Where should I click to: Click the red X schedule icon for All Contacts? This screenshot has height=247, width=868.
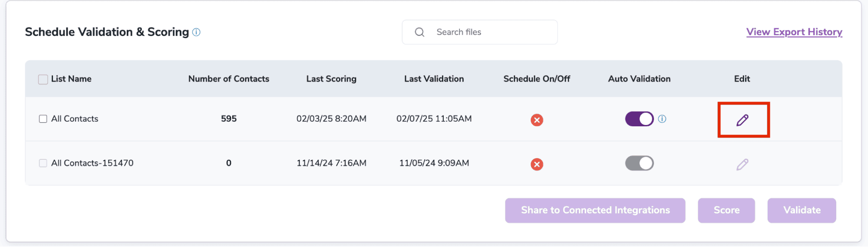(x=537, y=120)
